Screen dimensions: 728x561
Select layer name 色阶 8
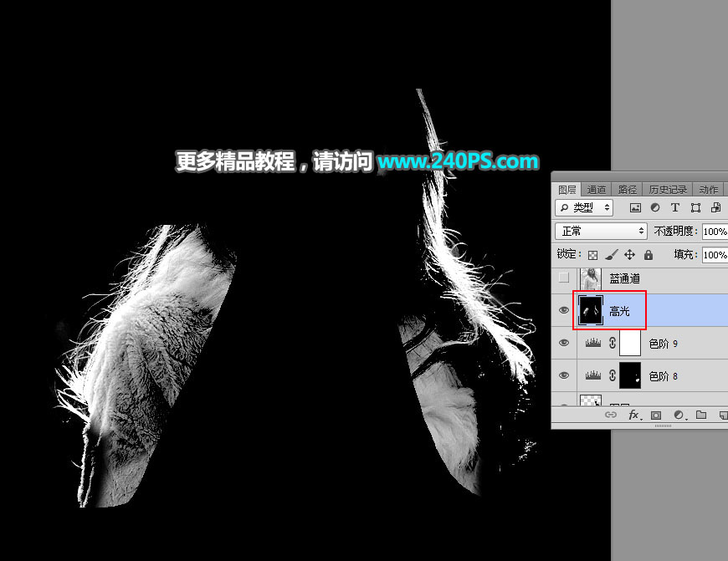click(663, 376)
